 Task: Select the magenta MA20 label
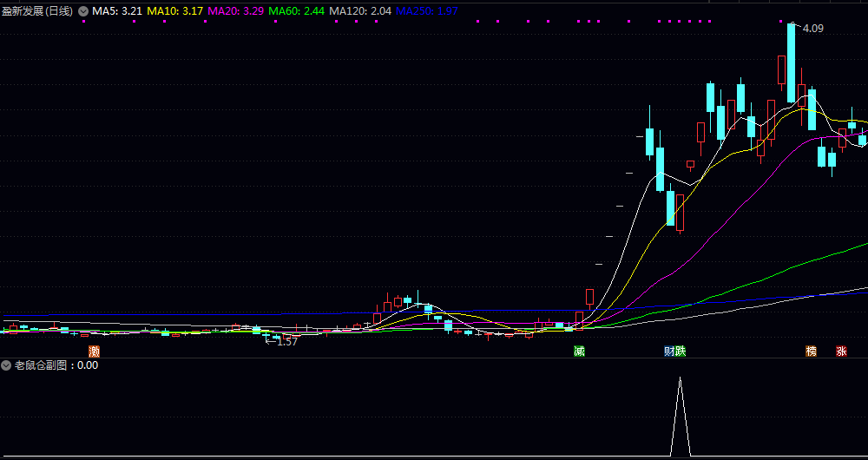coord(236,11)
